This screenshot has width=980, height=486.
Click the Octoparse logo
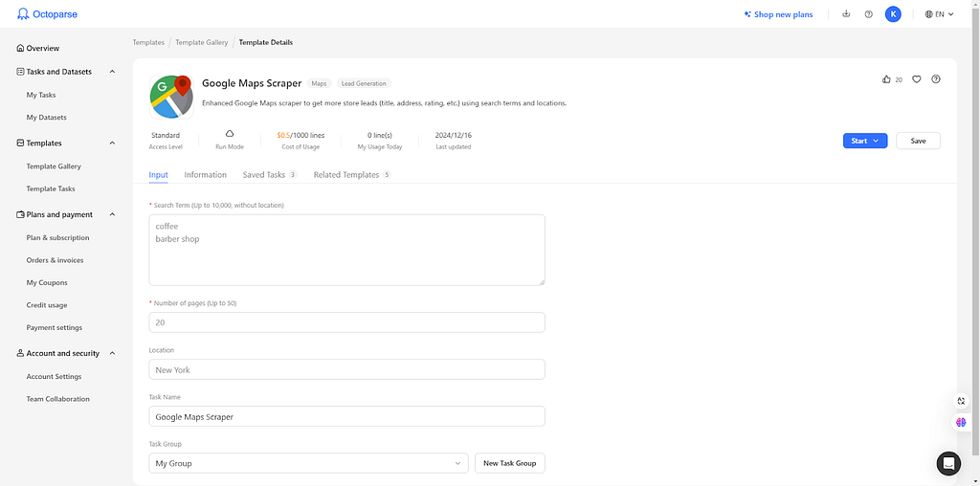pyautogui.click(x=48, y=13)
